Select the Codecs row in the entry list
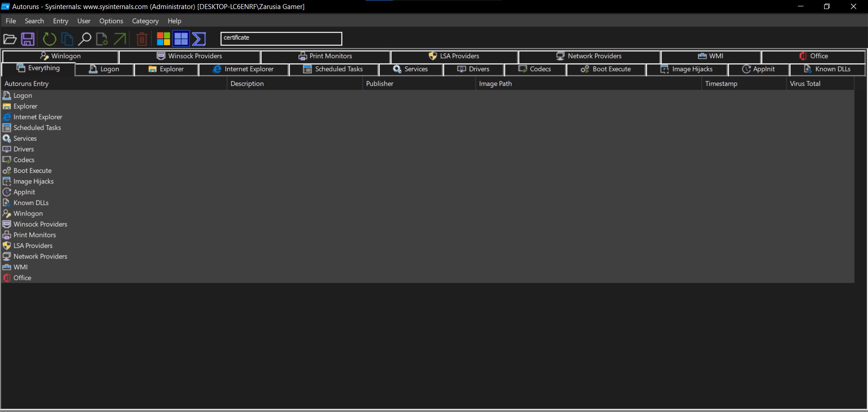The height and width of the screenshot is (412, 868). [x=428, y=160]
